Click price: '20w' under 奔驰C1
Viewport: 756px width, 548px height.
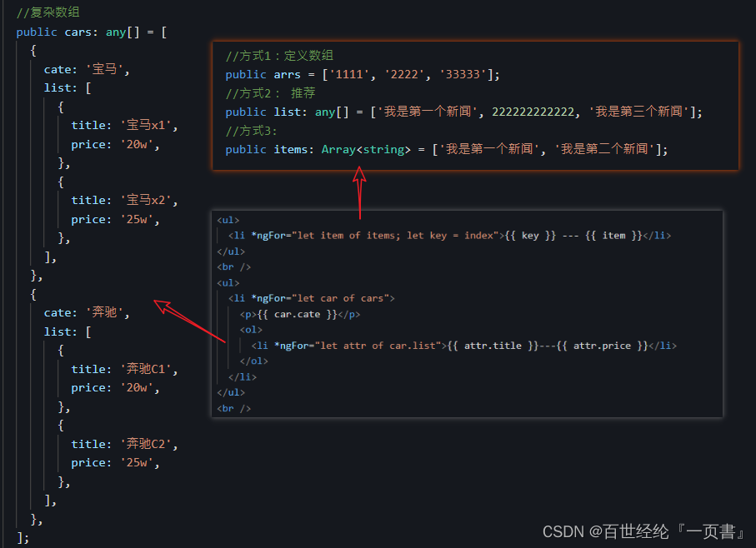coord(115,387)
